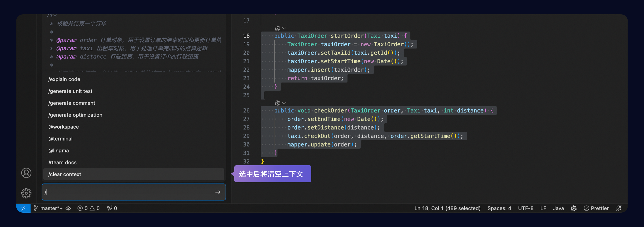Viewport: 644px width, 227px height.
Task: Click the Lingma icon above checkOrder method
Action: [277, 103]
